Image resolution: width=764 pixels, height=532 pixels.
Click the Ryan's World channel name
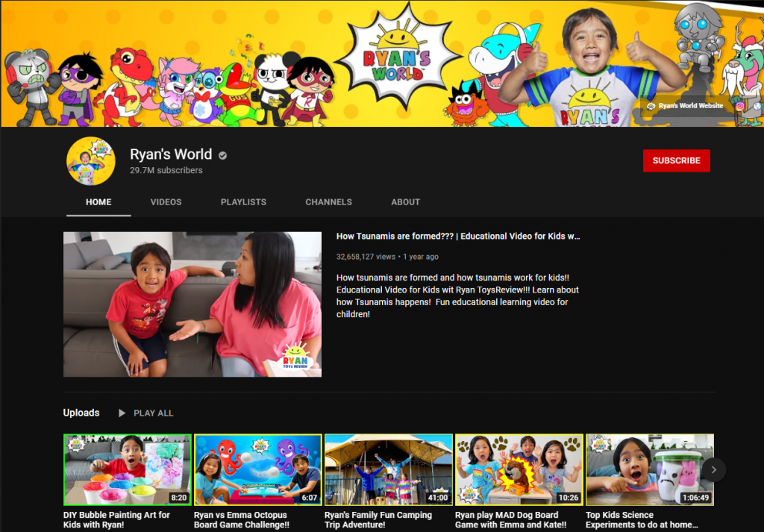(171, 154)
